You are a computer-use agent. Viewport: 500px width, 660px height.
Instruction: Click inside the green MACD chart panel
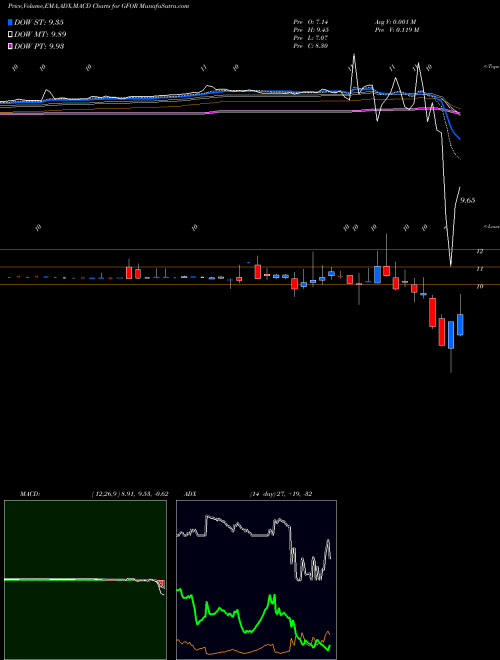point(85,580)
